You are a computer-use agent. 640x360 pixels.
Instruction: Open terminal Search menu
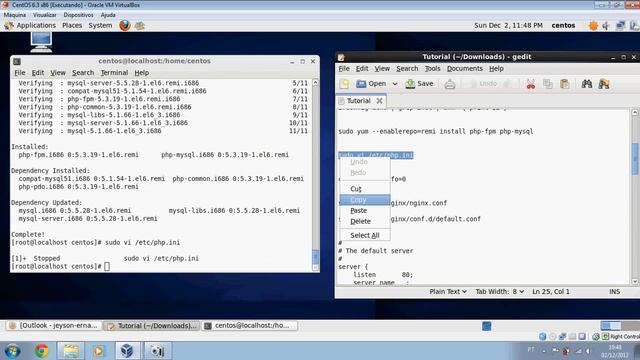point(83,73)
